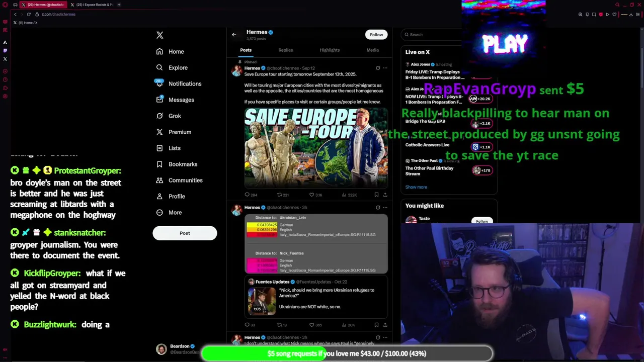Ask Grok about the Ukrainian_Lviv distance post
644x362 pixels.
(x=378, y=207)
